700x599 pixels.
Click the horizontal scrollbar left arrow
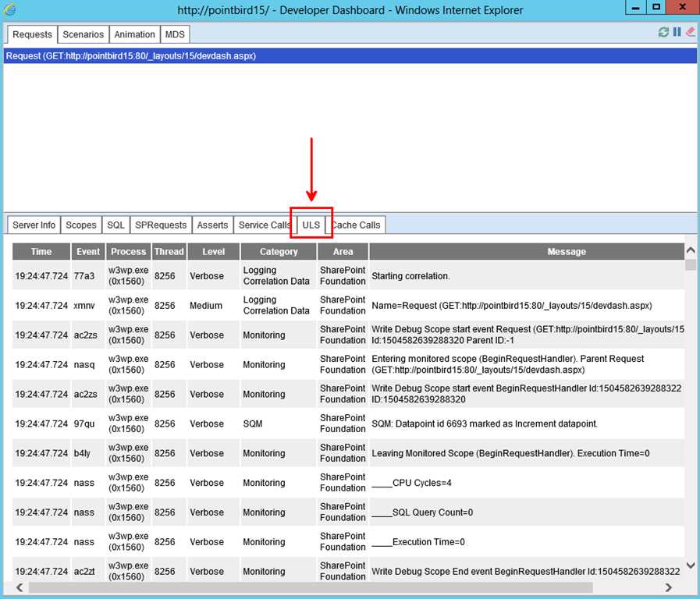click(x=20, y=587)
